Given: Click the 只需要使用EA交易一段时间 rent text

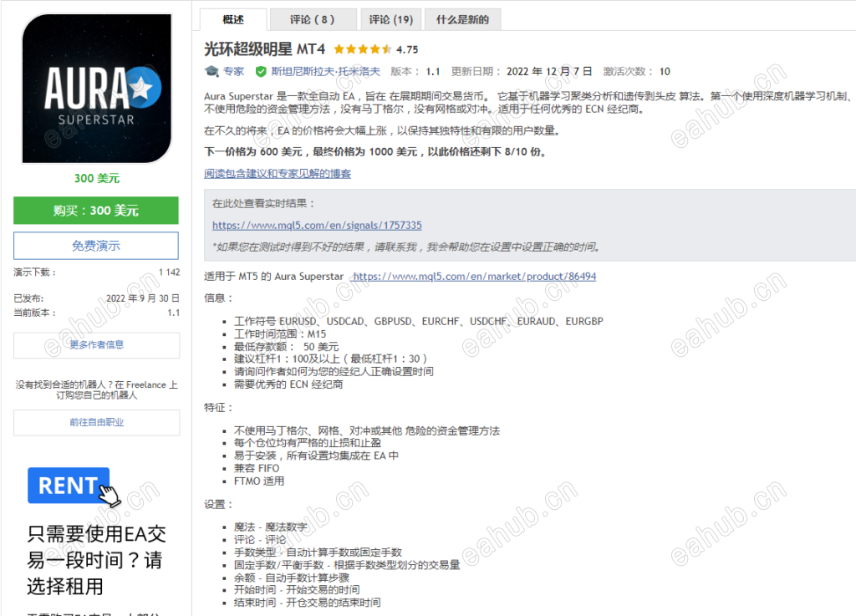Looking at the screenshot, I should tap(96, 560).
